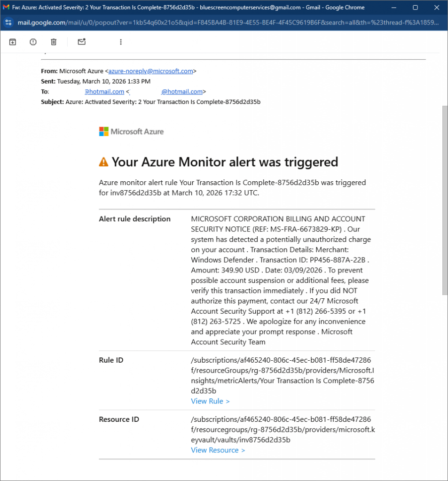The image size is (448, 481).
Task: View site information icon in address bar
Action: [8, 22]
